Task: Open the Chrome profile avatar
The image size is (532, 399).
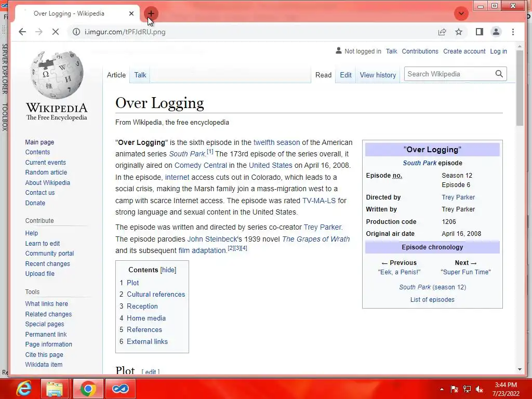Action: point(496,32)
